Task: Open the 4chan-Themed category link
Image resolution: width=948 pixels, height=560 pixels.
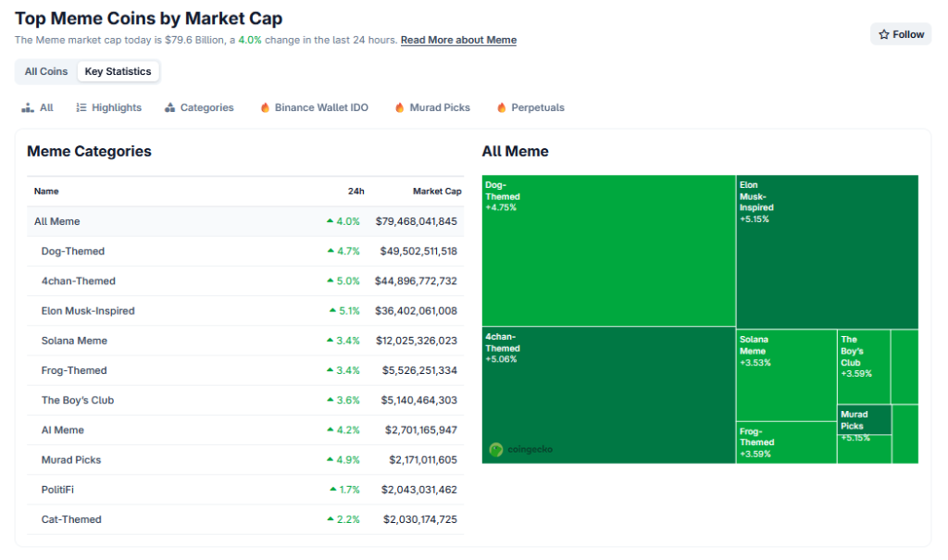Action: coord(79,281)
